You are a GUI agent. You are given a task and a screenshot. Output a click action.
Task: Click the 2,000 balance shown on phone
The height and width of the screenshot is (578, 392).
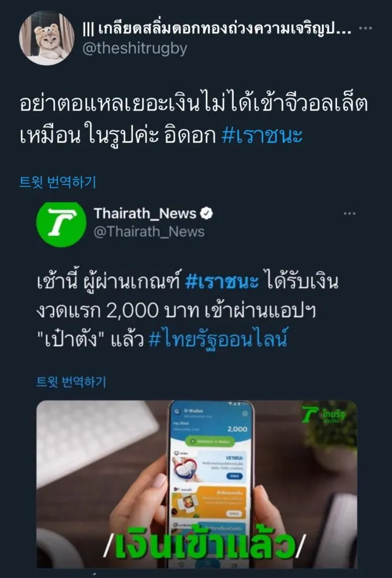[x=237, y=429]
